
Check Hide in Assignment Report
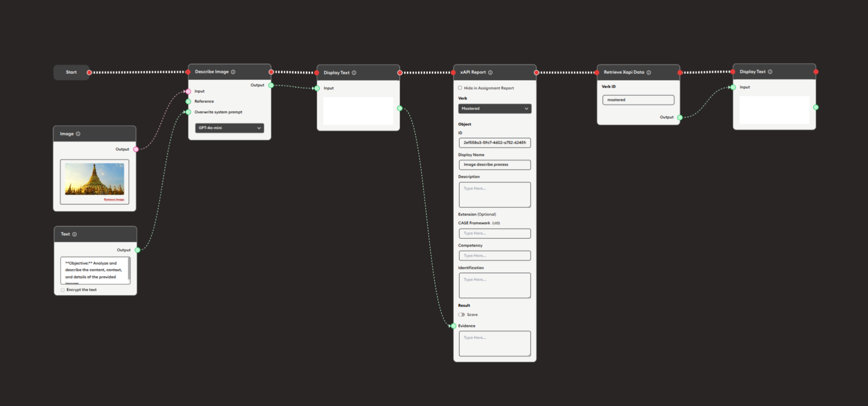click(460, 88)
